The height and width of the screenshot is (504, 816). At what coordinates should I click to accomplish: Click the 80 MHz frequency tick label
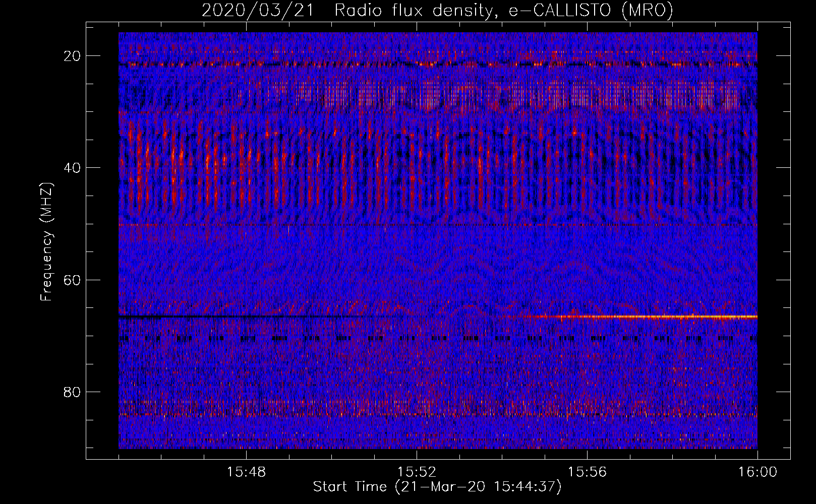pos(73,392)
